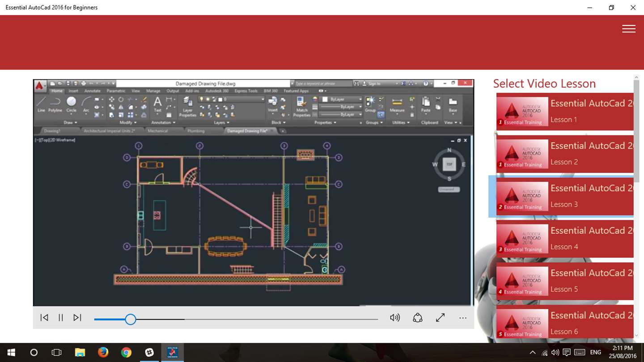Open the player's more options ellipsis

coord(463,318)
